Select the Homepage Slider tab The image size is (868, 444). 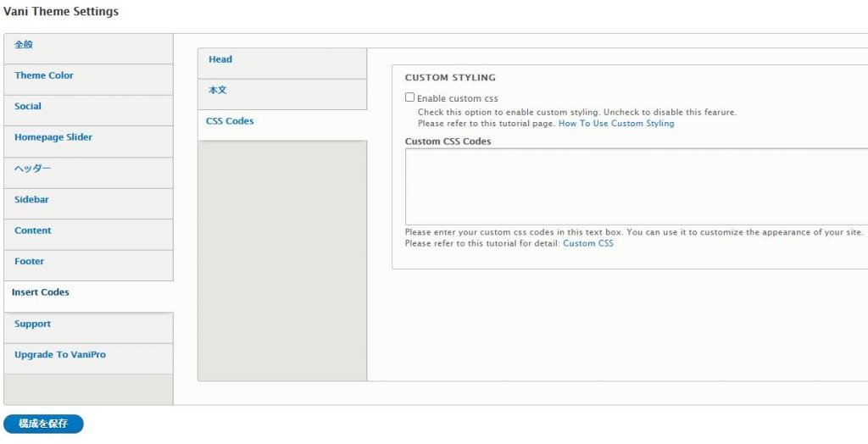[88, 142]
